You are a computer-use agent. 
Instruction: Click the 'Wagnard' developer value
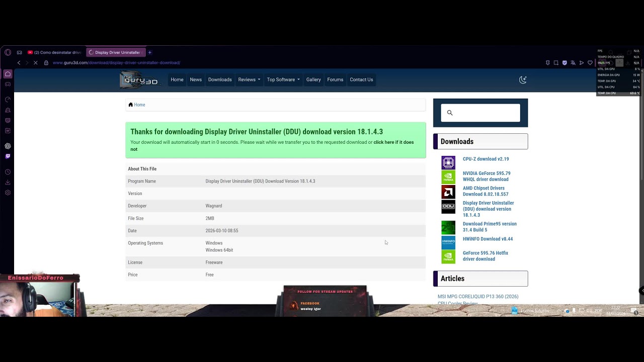coord(213,206)
